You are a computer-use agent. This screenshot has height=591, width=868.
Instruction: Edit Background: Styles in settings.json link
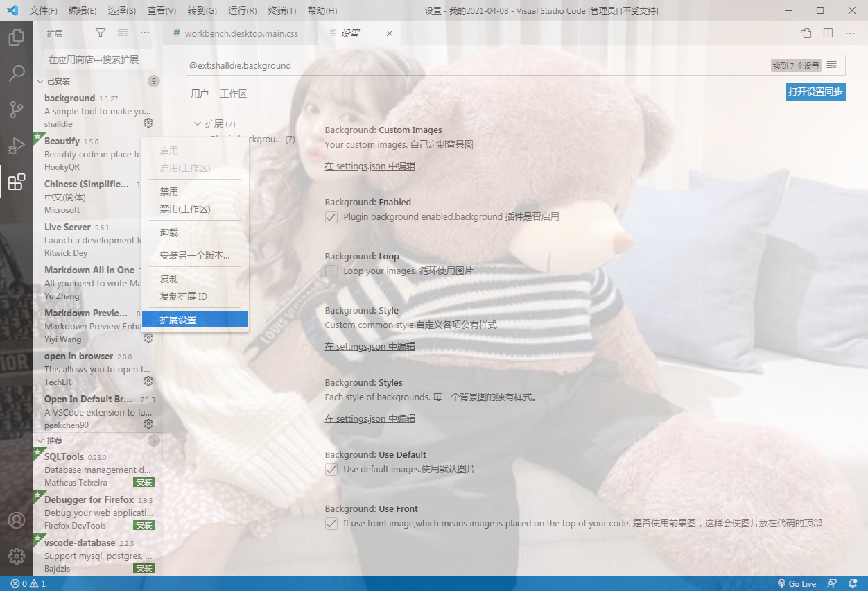(370, 419)
